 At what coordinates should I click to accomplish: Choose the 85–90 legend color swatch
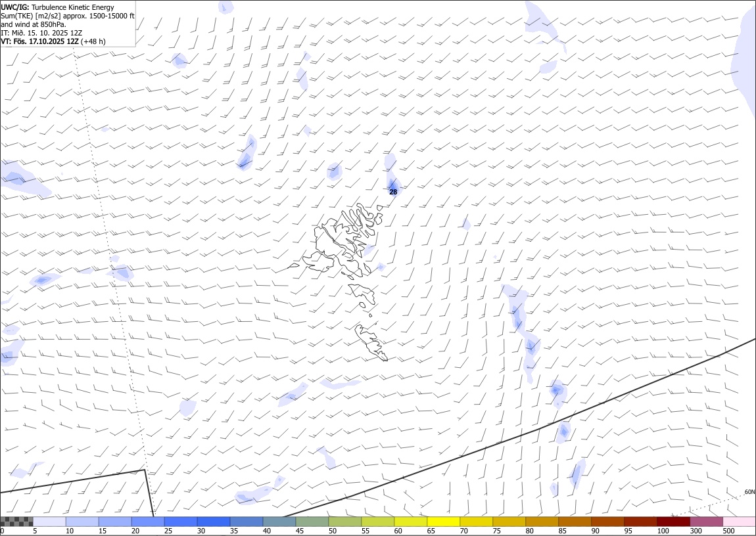(575, 522)
